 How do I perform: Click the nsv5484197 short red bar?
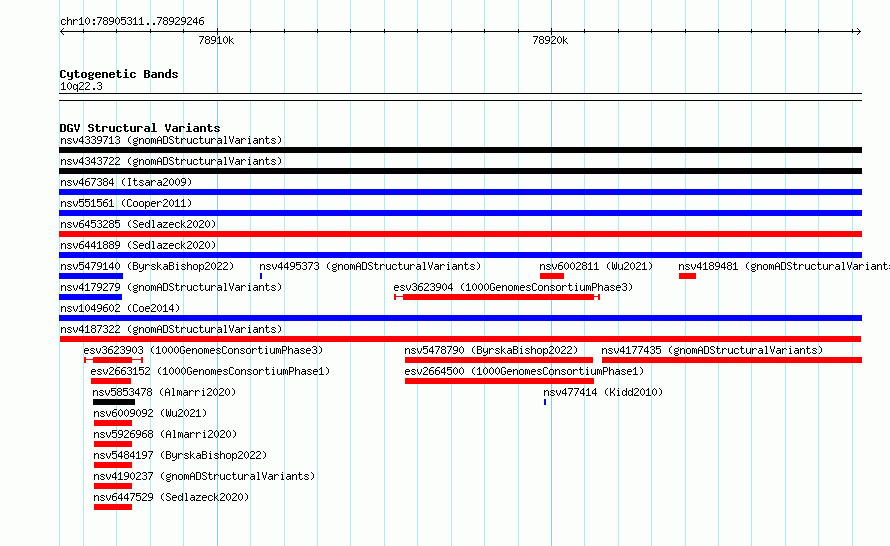(113, 465)
